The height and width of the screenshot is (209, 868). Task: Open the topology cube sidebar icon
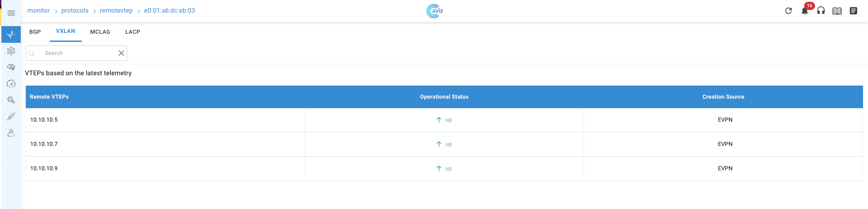11,51
